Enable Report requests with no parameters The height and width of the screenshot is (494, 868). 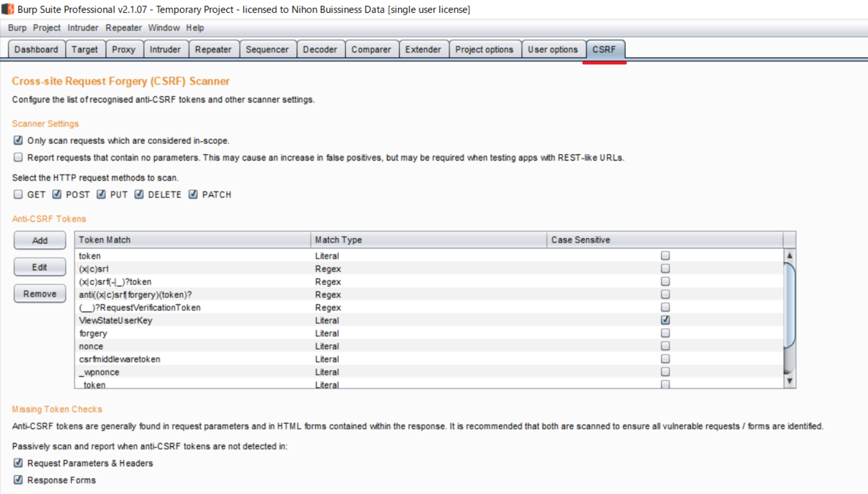point(17,157)
